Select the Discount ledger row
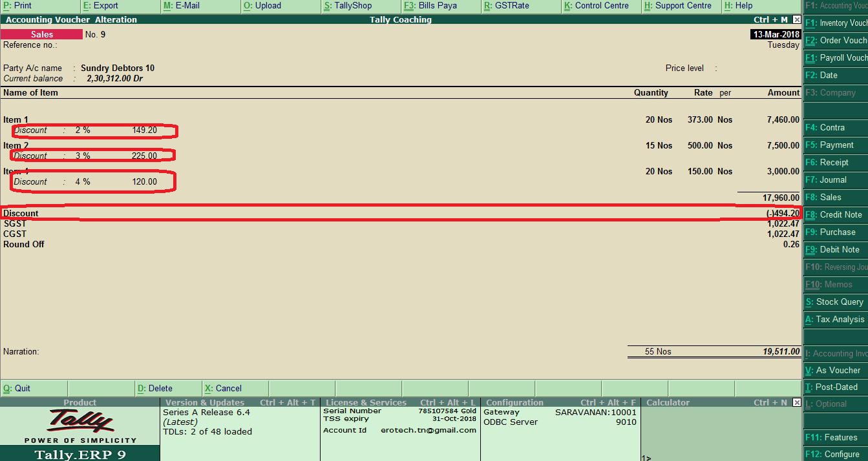This screenshot has width=868, height=461. [x=401, y=213]
